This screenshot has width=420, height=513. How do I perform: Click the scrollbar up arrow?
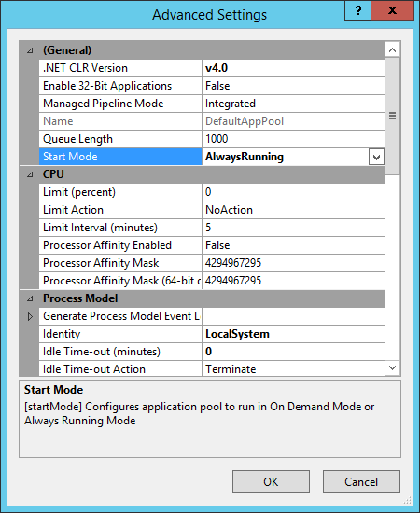393,50
